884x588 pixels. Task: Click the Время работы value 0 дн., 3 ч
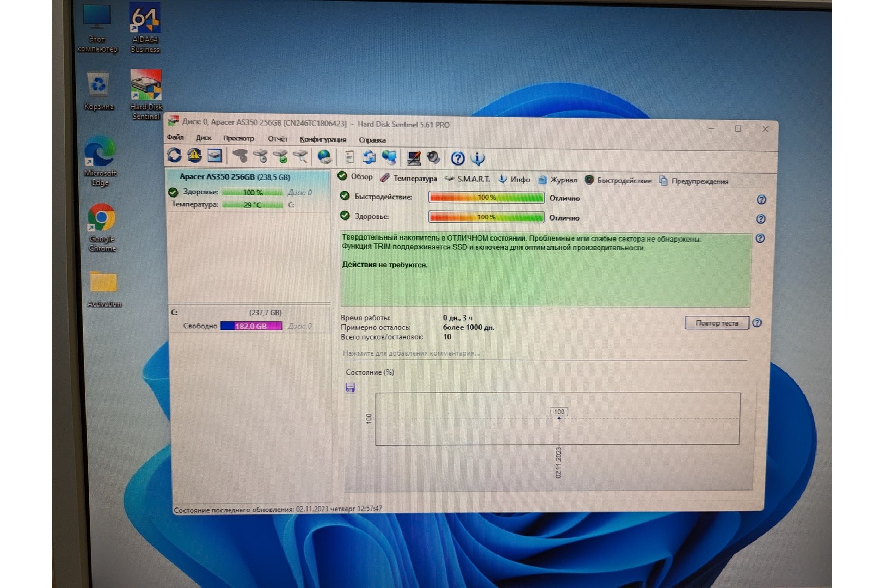point(458,317)
